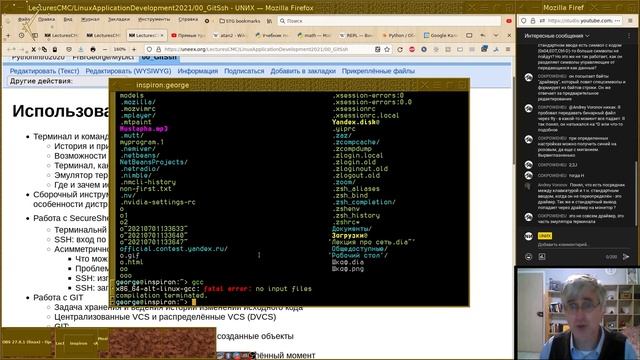640x360 pixels.
Task: Click Yandex.disk@ in terminal listing
Action: point(356,122)
